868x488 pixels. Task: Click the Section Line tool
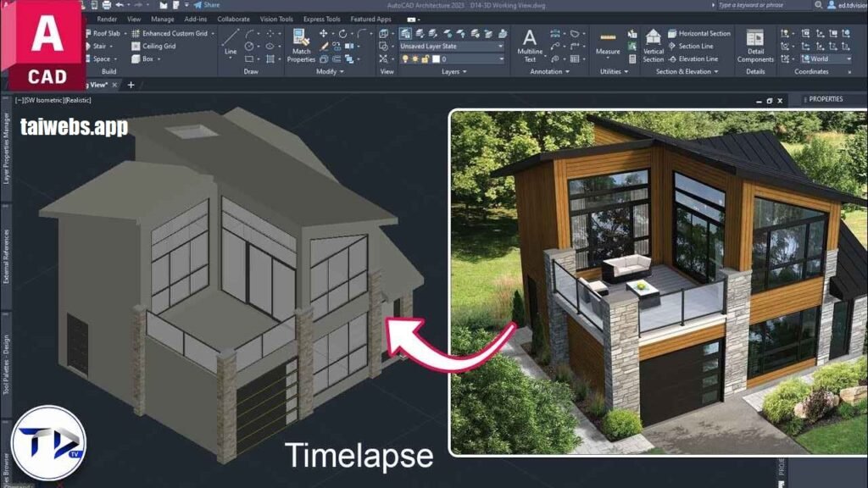tap(690, 47)
